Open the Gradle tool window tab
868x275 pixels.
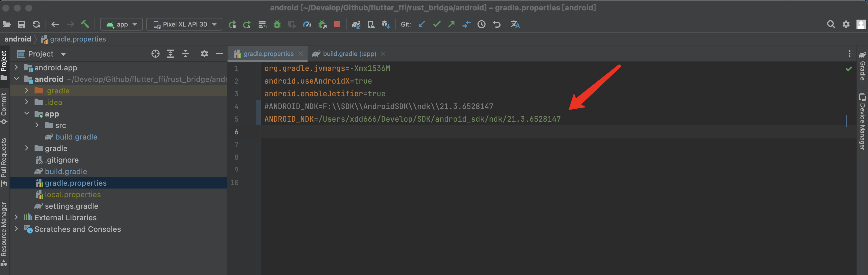[x=862, y=66]
